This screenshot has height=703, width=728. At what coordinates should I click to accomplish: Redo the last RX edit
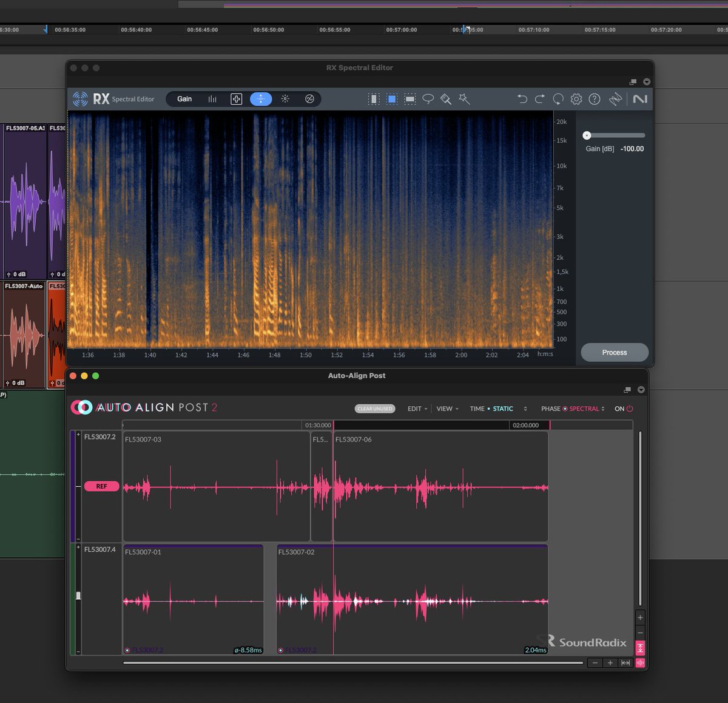coord(540,99)
